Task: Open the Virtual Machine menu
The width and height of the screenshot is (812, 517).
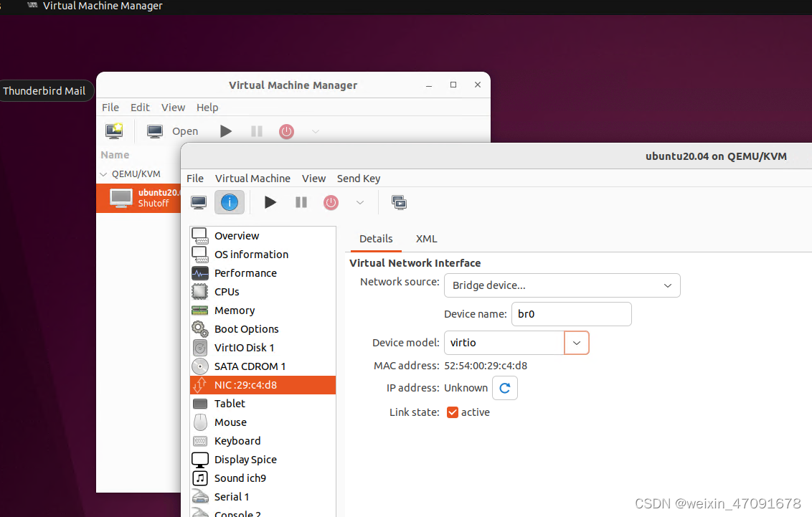Action: pyautogui.click(x=252, y=178)
